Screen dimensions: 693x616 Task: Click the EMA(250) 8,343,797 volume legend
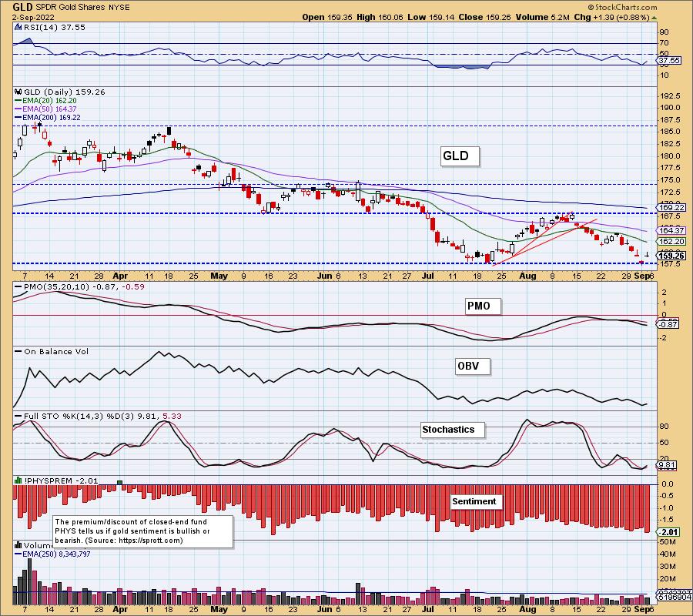(x=52, y=554)
